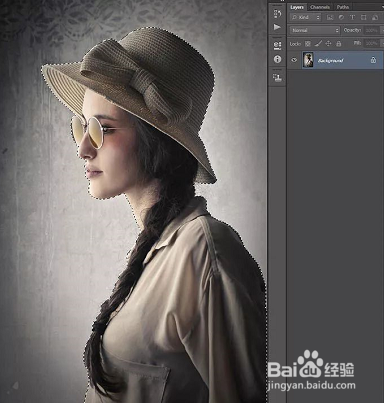Image resolution: width=384 pixels, height=403 pixels.
Task: Click the Opacity label
Action: [x=352, y=30]
